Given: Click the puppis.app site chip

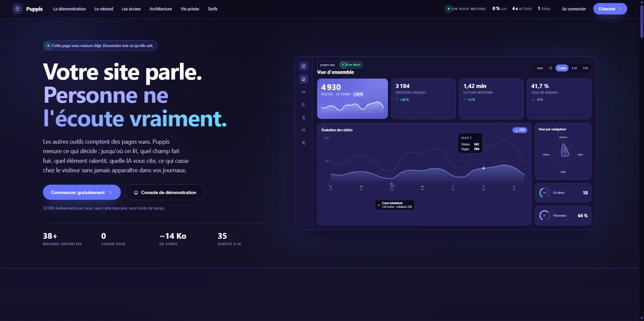Looking at the screenshot, I should point(328,65).
